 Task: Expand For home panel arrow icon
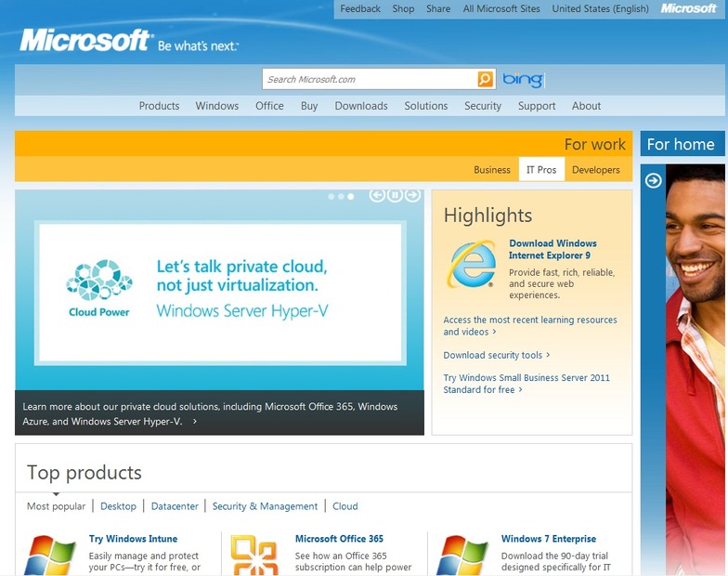pos(654,180)
